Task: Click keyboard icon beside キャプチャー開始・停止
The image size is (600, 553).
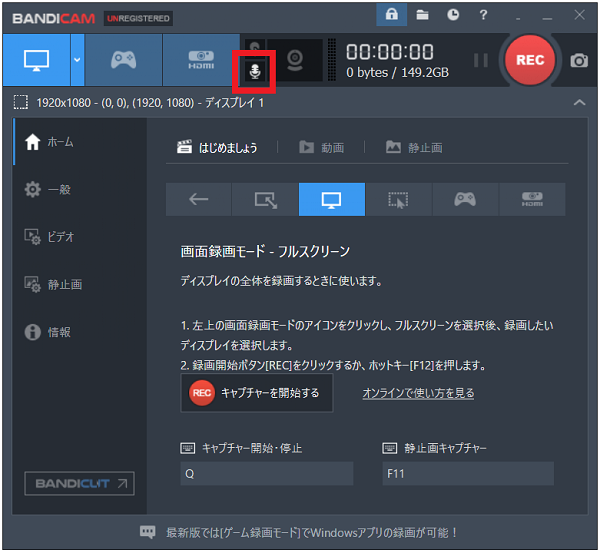Action: pyautogui.click(x=188, y=448)
